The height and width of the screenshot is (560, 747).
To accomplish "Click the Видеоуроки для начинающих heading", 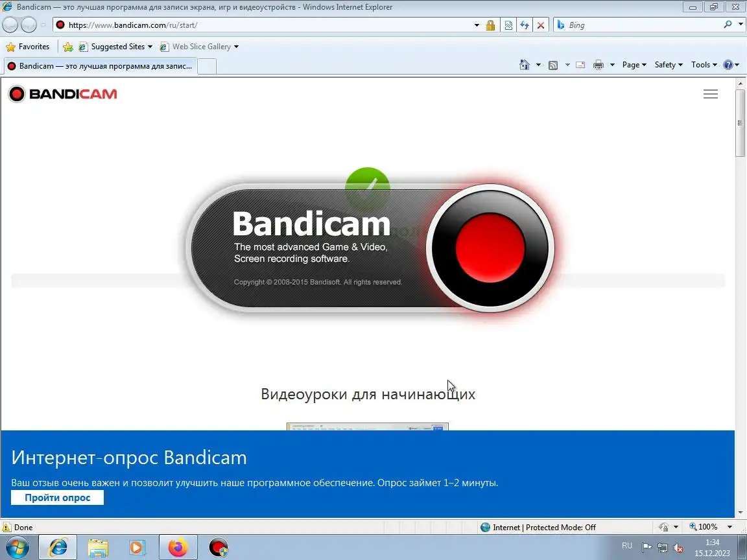I will click(x=368, y=394).
